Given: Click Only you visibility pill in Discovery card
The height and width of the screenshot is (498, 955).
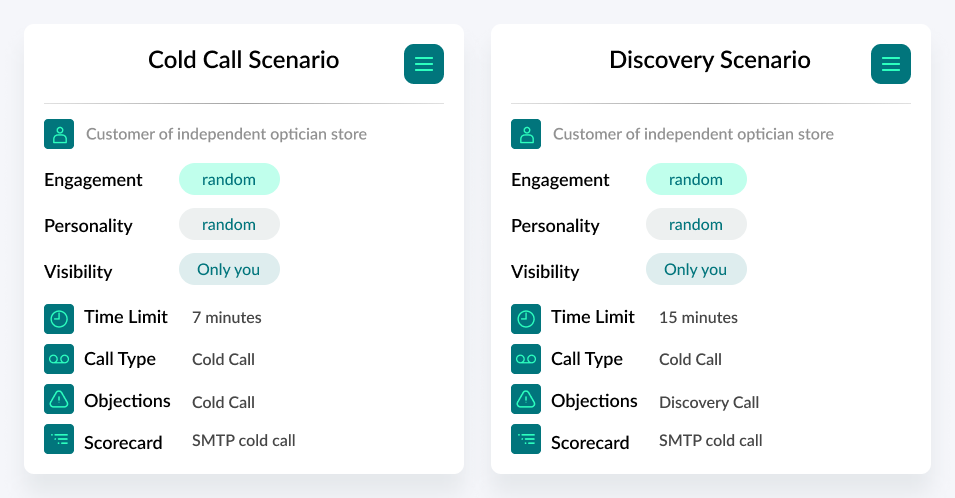Looking at the screenshot, I should click(696, 269).
